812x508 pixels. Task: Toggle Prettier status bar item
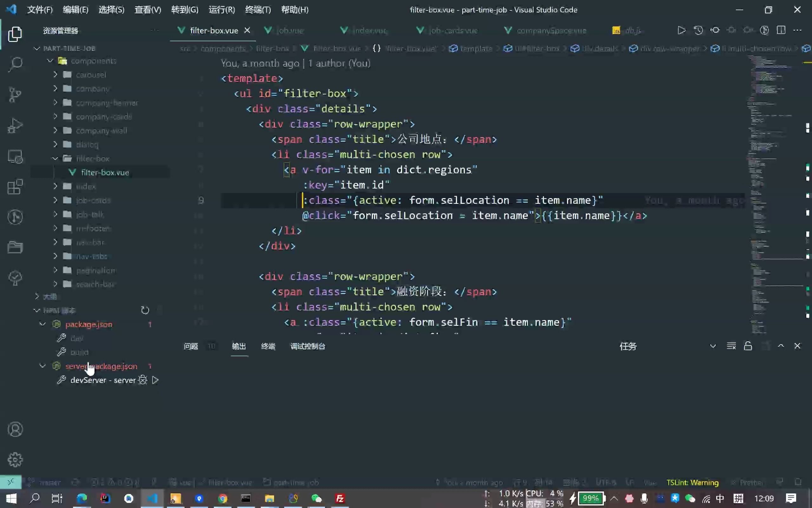pyautogui.click(x=747, y=483)
